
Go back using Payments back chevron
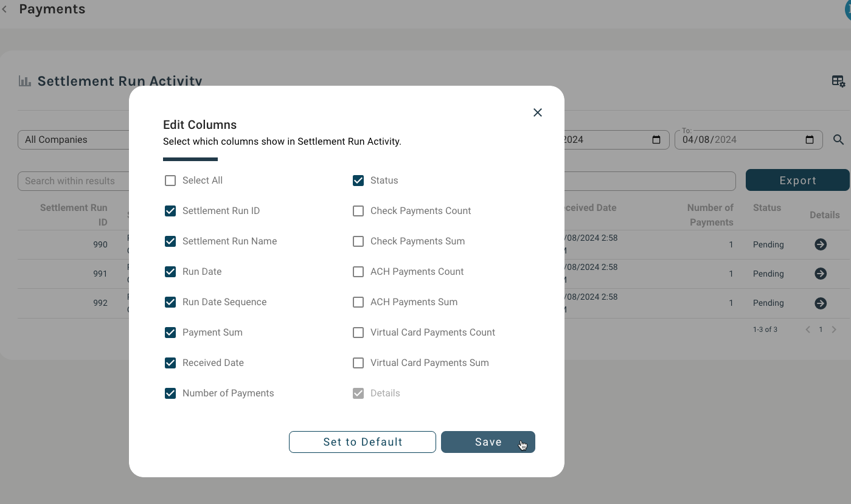tap(5, 10)
